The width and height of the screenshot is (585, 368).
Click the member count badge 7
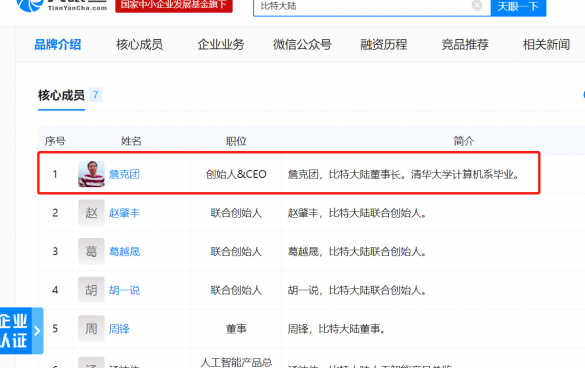click(x=96, y=95)
